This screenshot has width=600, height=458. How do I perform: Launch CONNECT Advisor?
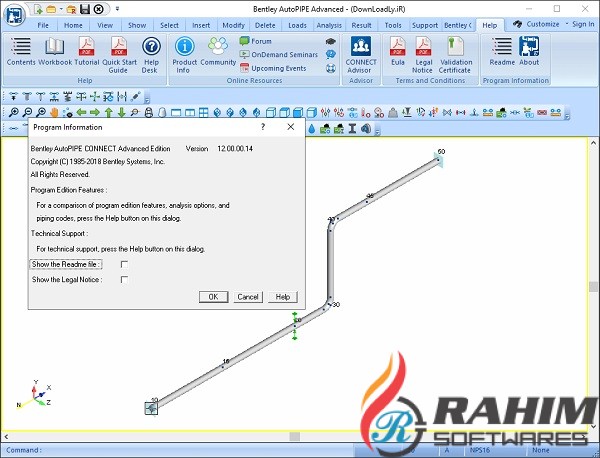pos(360,55)
